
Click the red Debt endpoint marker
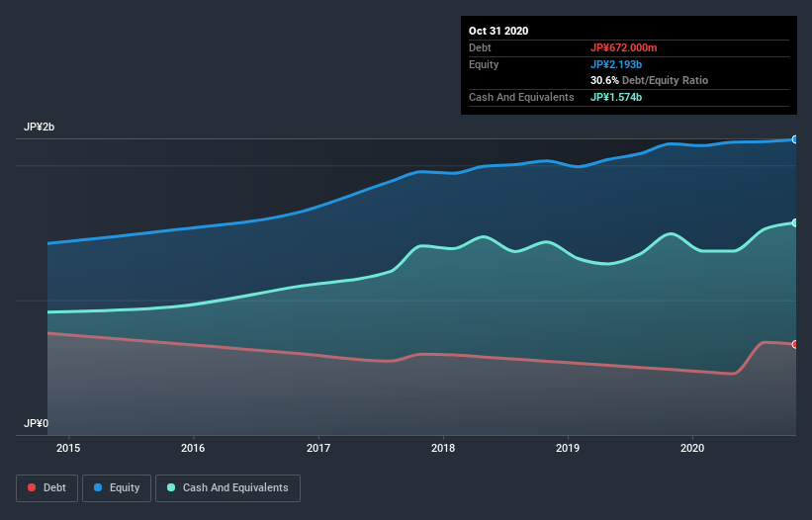click(x=795, y=345)
